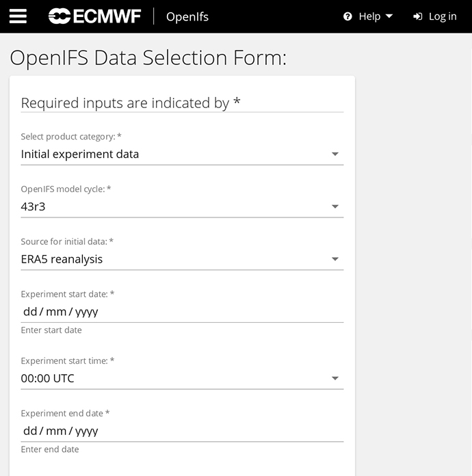The height and width of the screenshot is (476, 472).
Task: Click the arrow beside 43r3
Action: [x=335, y=207]
